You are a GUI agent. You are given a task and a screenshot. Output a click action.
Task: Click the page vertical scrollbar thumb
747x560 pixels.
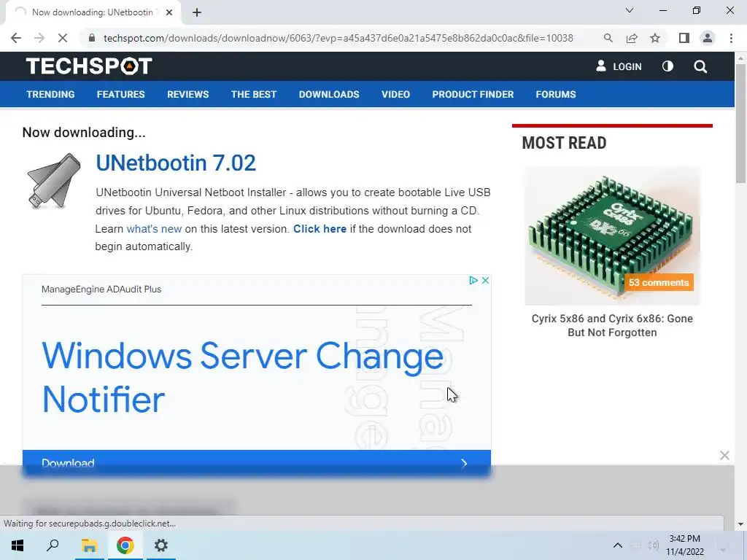point(740,122)
